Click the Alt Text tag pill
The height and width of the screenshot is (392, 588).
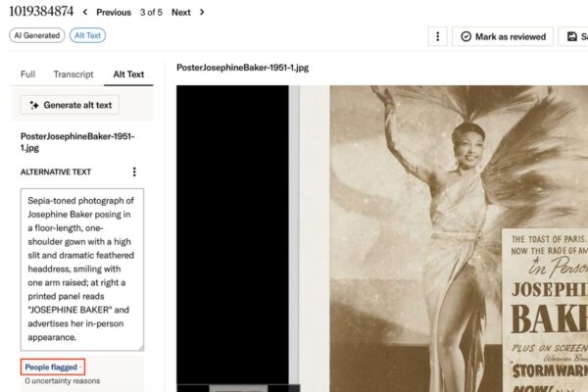[x=87, y=35]
